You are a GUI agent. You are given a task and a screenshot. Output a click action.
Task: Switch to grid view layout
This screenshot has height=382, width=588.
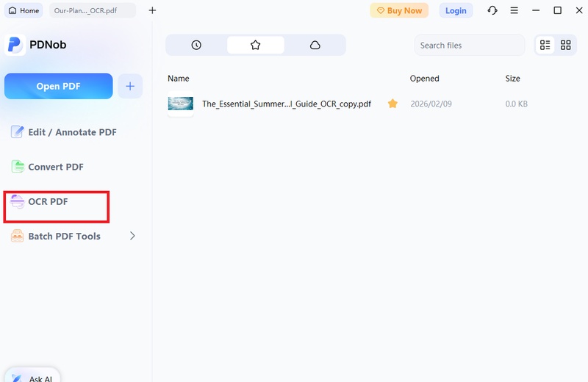[565, 45]
